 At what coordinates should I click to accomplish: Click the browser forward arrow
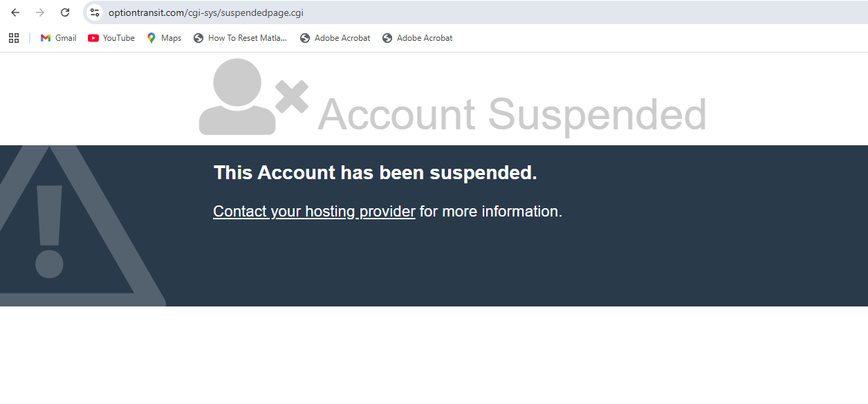(x=40, y=12)
